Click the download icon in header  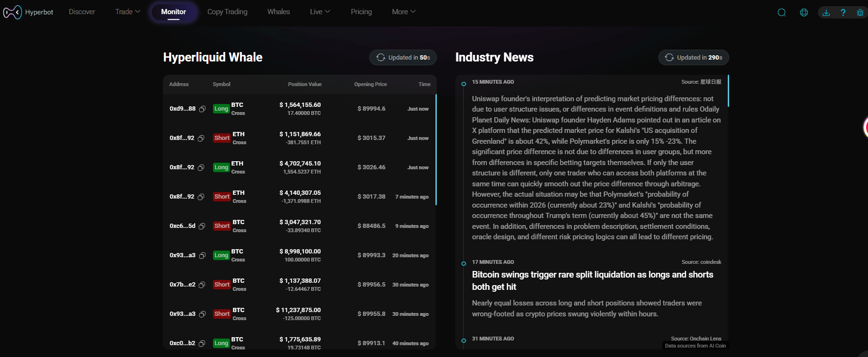(x=826, y=12)
